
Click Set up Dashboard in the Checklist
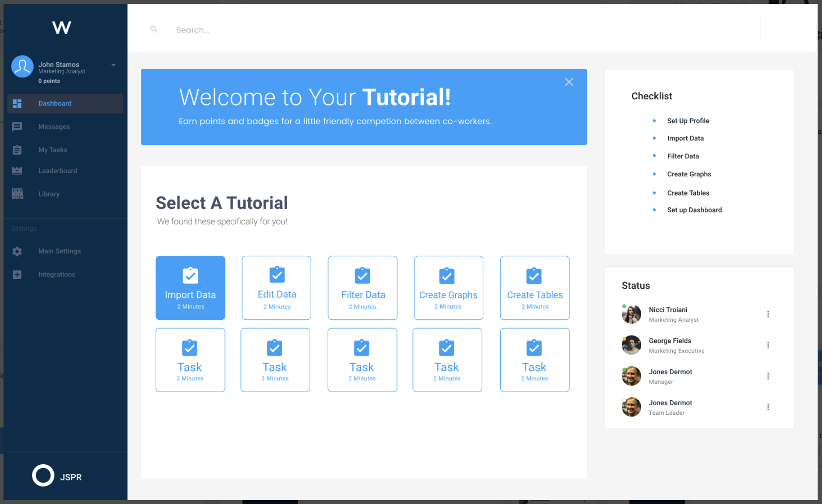pyautogui.click(x=694, y=210)
